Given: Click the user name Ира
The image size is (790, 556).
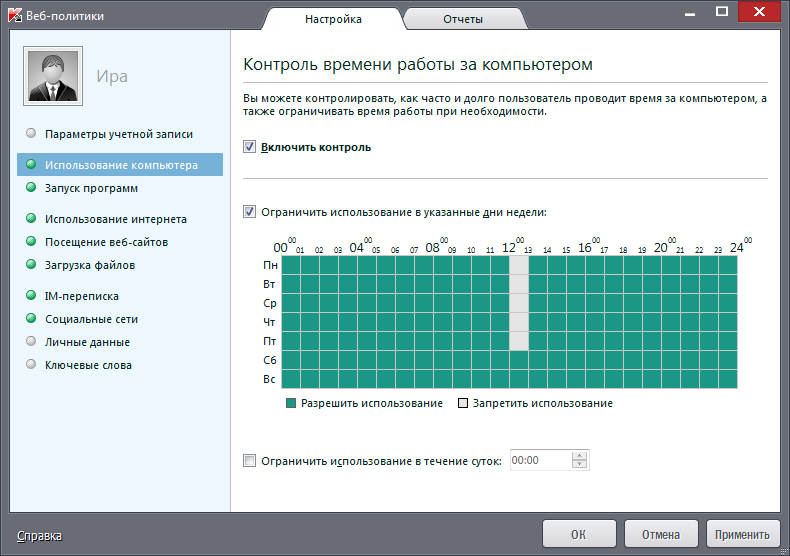Looking at the screenshot, I should click(x=112, y=76).
